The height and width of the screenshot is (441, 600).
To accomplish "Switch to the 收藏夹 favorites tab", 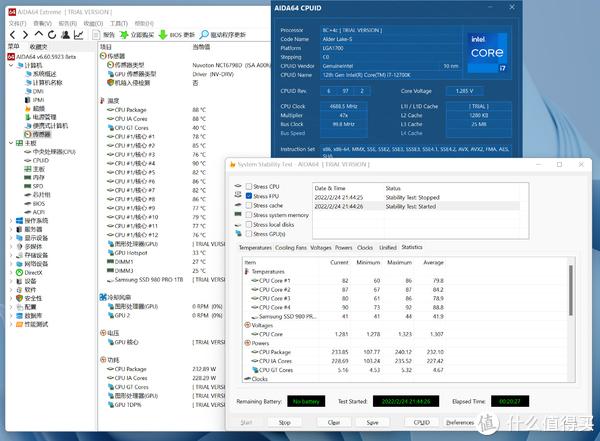I will tap(39, 47).
